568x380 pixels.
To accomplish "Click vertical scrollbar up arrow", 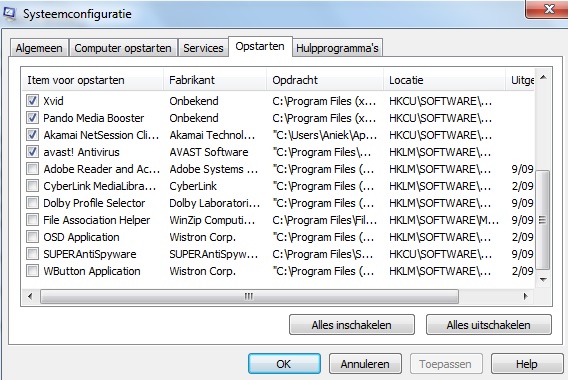I will (x=543, y=77).
